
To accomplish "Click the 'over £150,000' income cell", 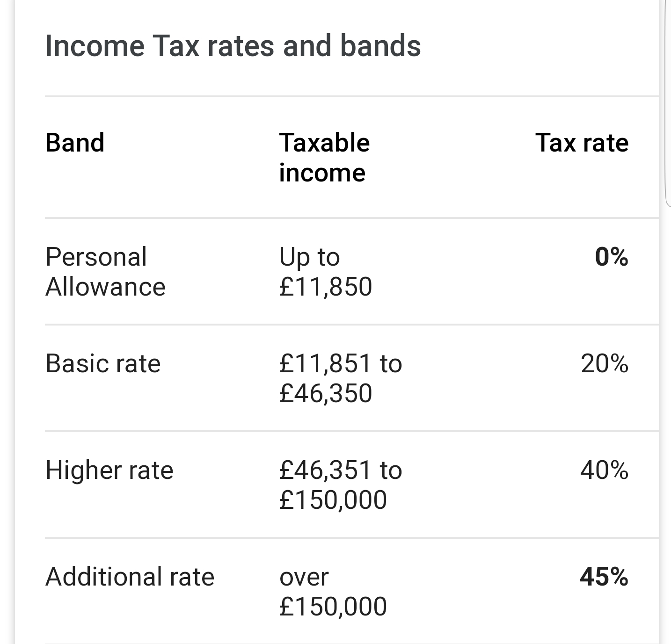I will tap(333, 592).
